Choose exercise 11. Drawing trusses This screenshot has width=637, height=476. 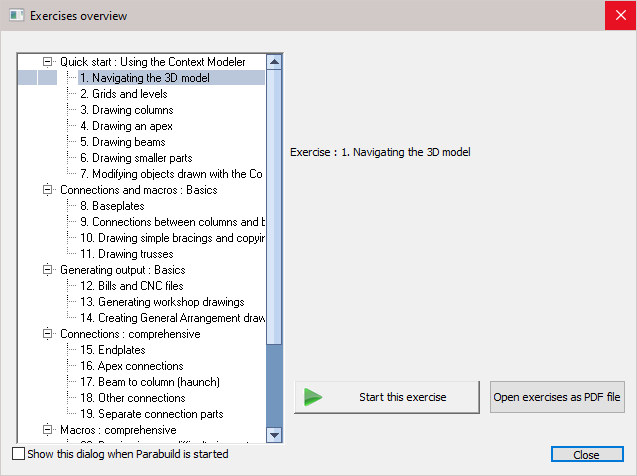tap(127, 254)
